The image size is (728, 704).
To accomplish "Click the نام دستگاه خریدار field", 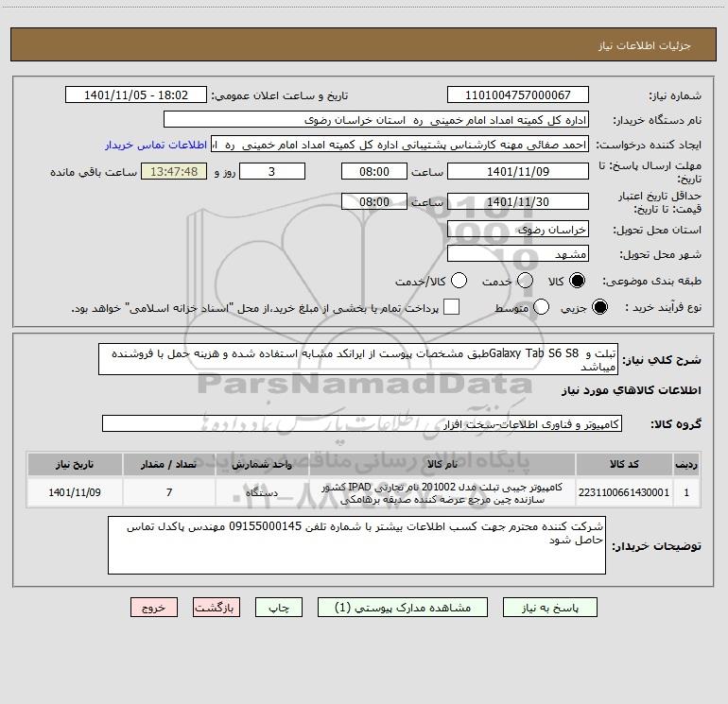I will [376, 120].
